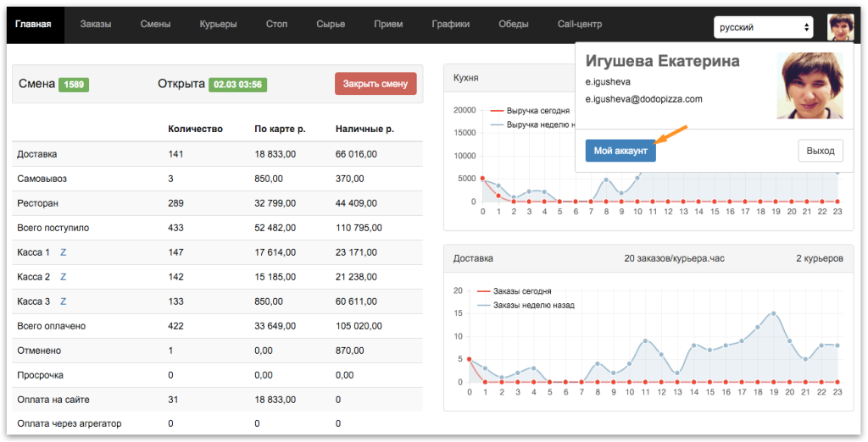Toggle Заказы неделю назад legend entry
The image size is (868, 442).
(526, 305)
